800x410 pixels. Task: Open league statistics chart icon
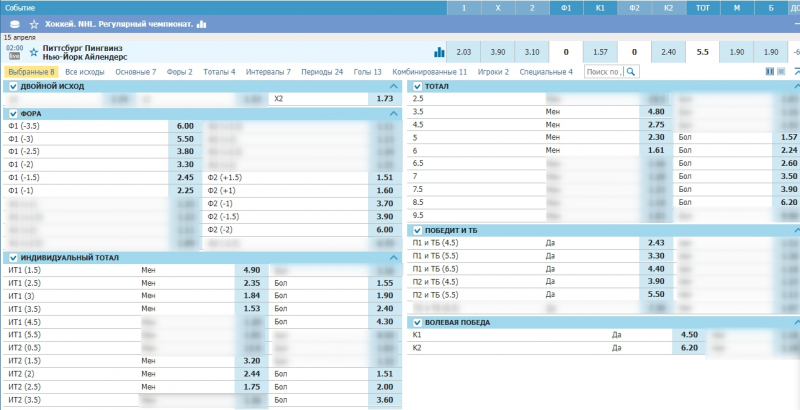coord(201,23)
